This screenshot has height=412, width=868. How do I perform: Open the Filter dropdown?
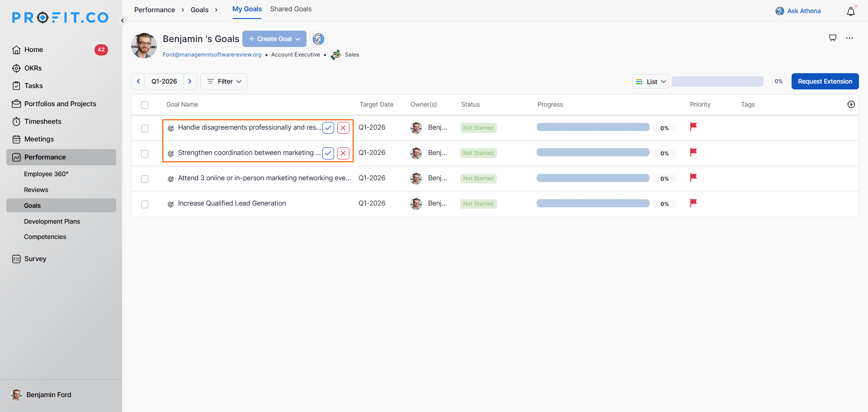click(x=224, y=81)
